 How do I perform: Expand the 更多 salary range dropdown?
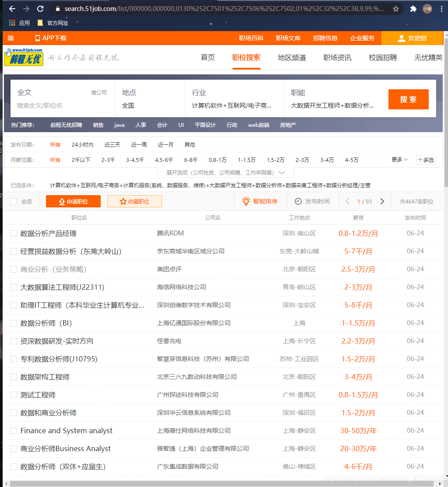pos(399,159)
